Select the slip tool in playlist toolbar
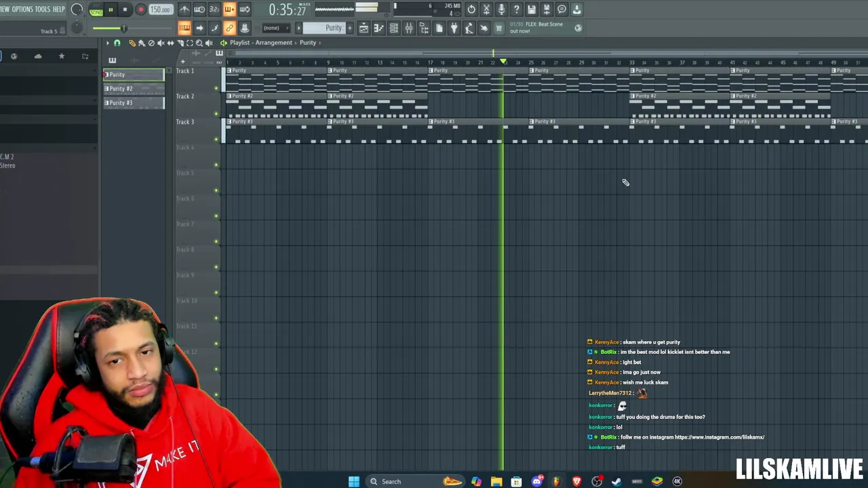The width and height of the screenshot is (868, 488). click(x=170, y=43)
